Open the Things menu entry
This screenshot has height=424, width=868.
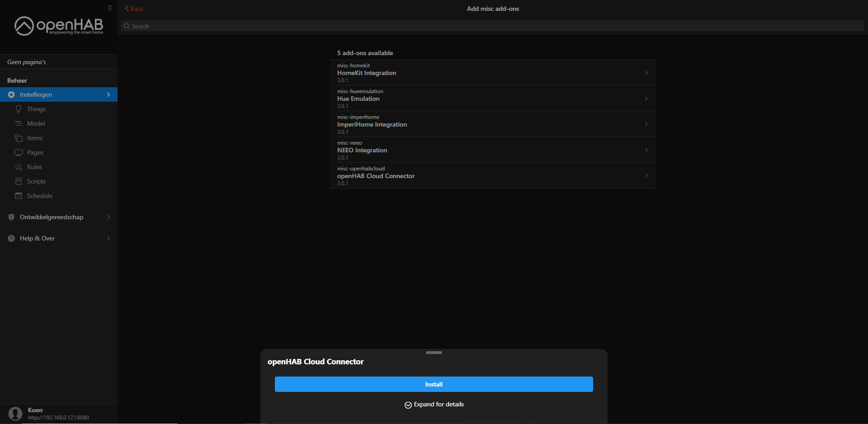pos(59,109)
